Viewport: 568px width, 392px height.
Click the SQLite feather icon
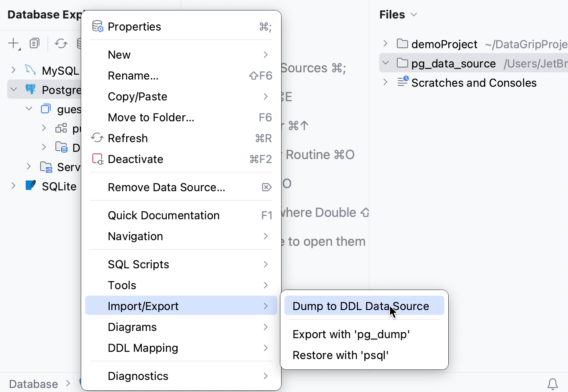(31, 186)
